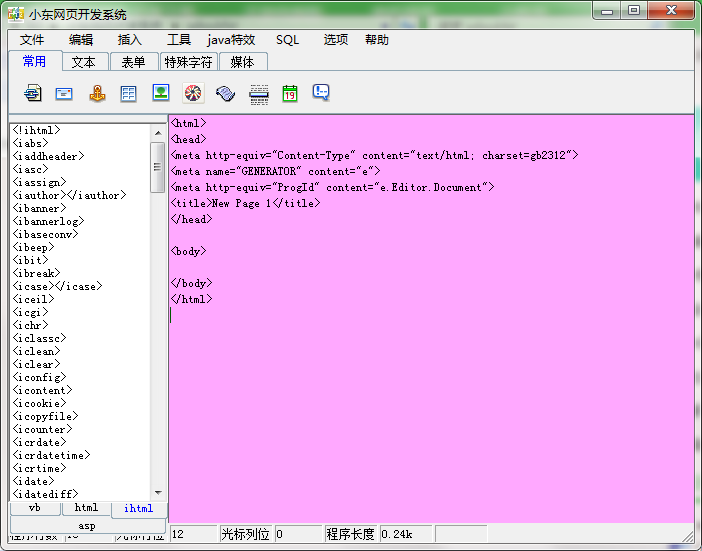Select the <iauthor></iauthor> tag entry
The height and width of the screenshot is (551, 702).
[69, 195]
